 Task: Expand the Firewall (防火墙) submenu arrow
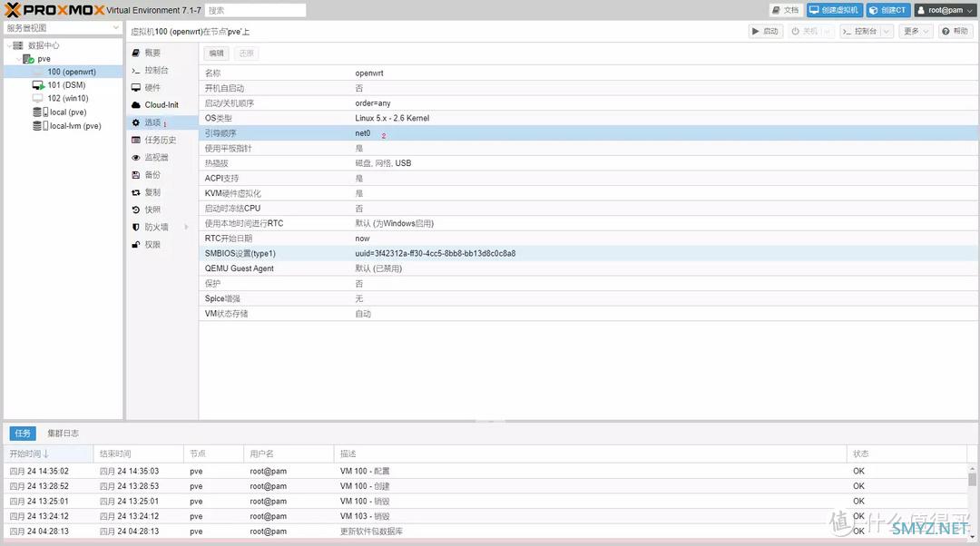[x=186, y=228]
